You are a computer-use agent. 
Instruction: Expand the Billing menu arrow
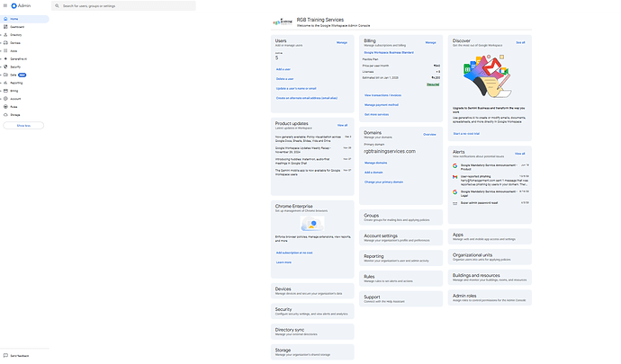(x=1, y=91)
